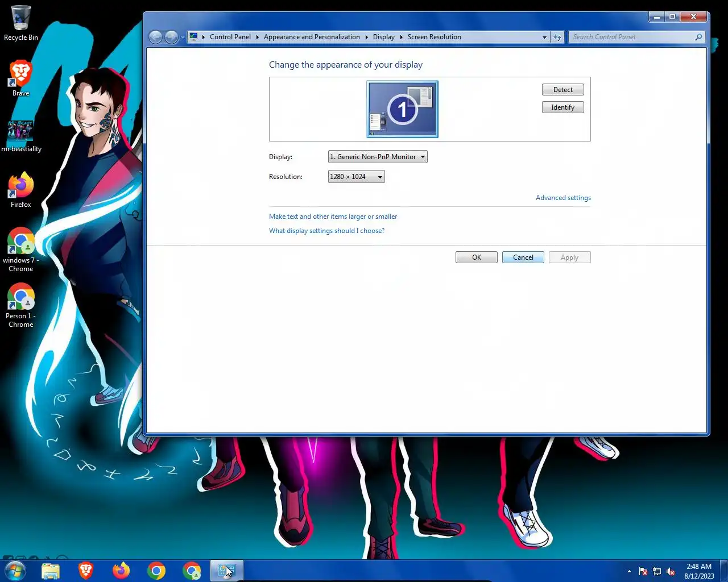Confirm with the OK button
The height and width of the screenshot is (582, 728).
point(477,257)
